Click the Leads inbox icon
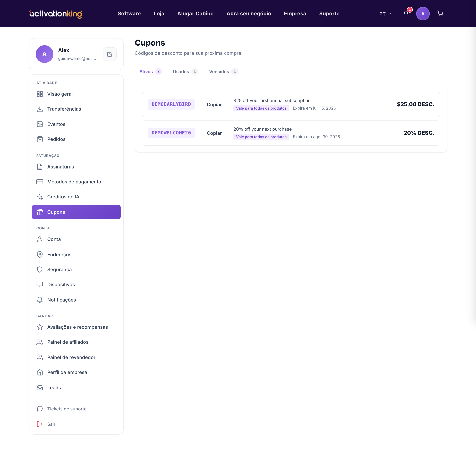 click(40, 388)
